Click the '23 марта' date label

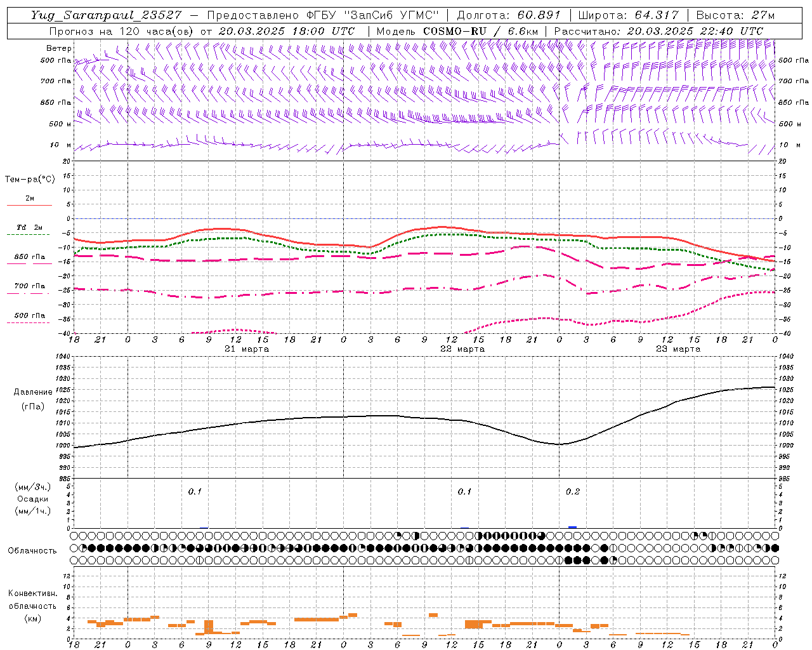678,349
